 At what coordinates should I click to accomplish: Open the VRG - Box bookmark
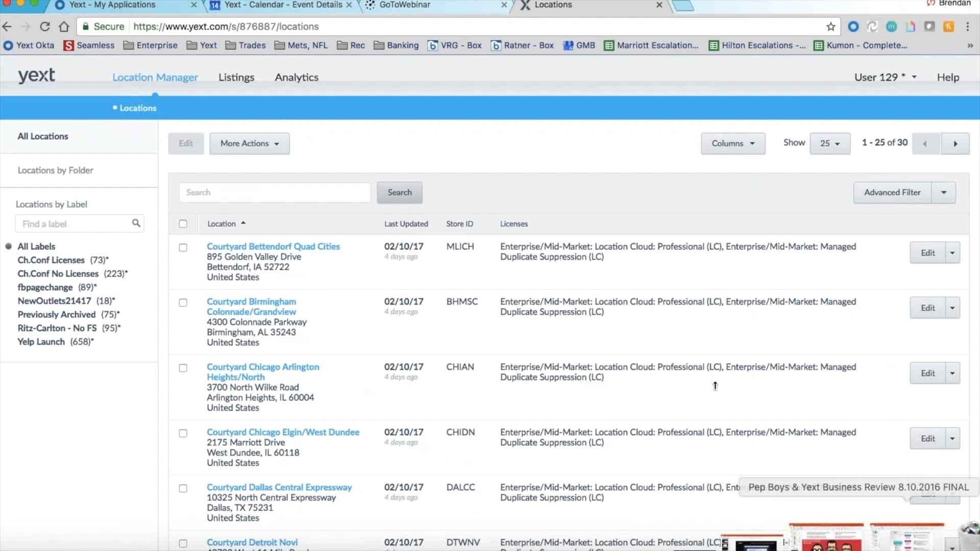pyautogui.click(x=455, y=45)
